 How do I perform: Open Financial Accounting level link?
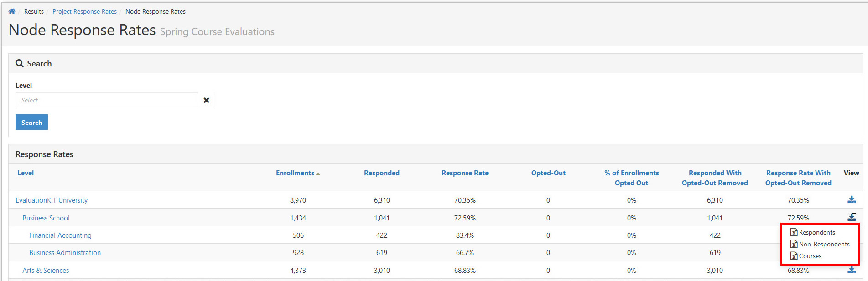point(60,235)
